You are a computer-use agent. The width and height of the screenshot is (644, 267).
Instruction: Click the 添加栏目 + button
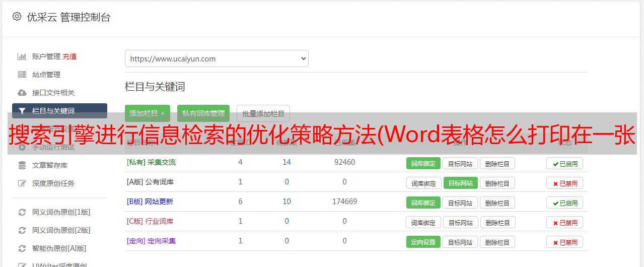148,113
